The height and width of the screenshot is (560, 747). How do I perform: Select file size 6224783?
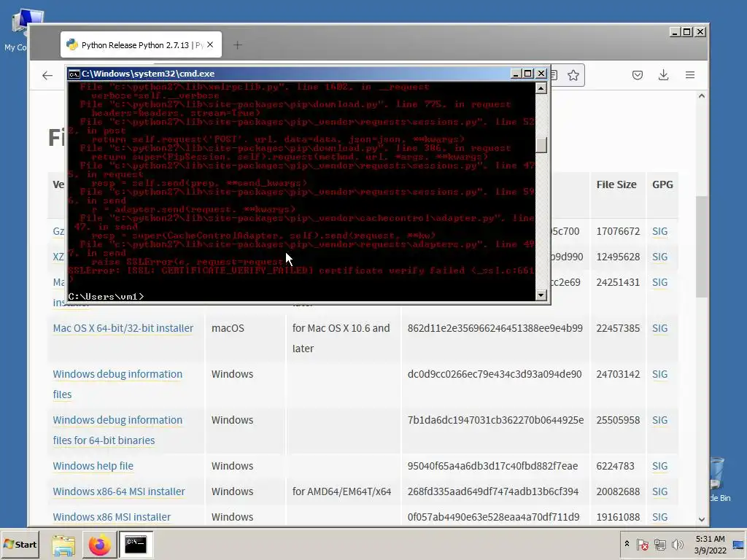[615, 466]
